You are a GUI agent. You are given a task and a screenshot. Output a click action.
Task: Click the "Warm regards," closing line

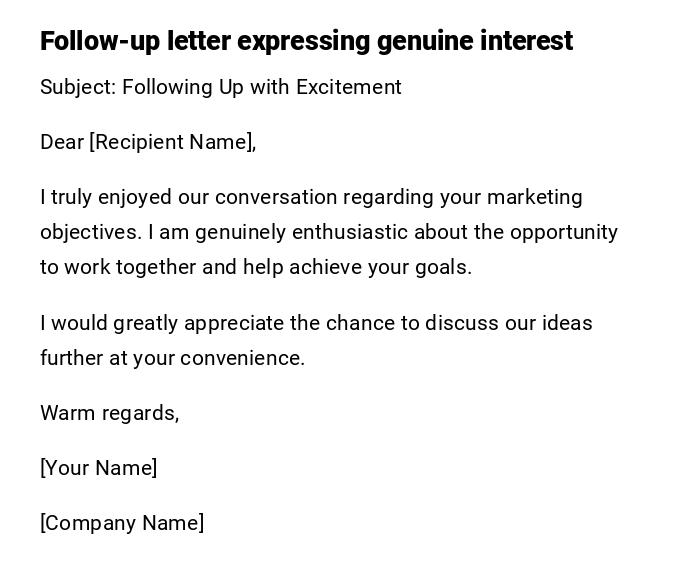(110, 413)
